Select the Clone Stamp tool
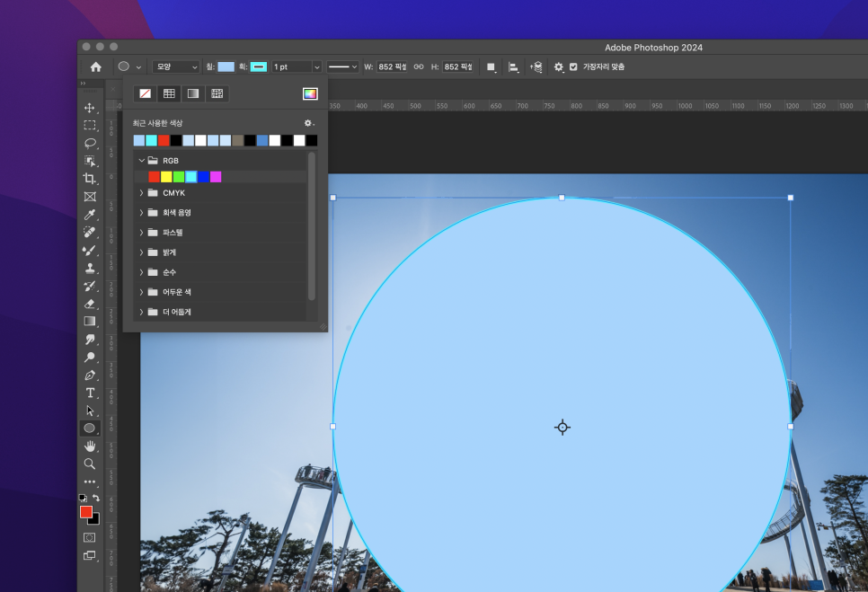 click(x=90, y=269)
